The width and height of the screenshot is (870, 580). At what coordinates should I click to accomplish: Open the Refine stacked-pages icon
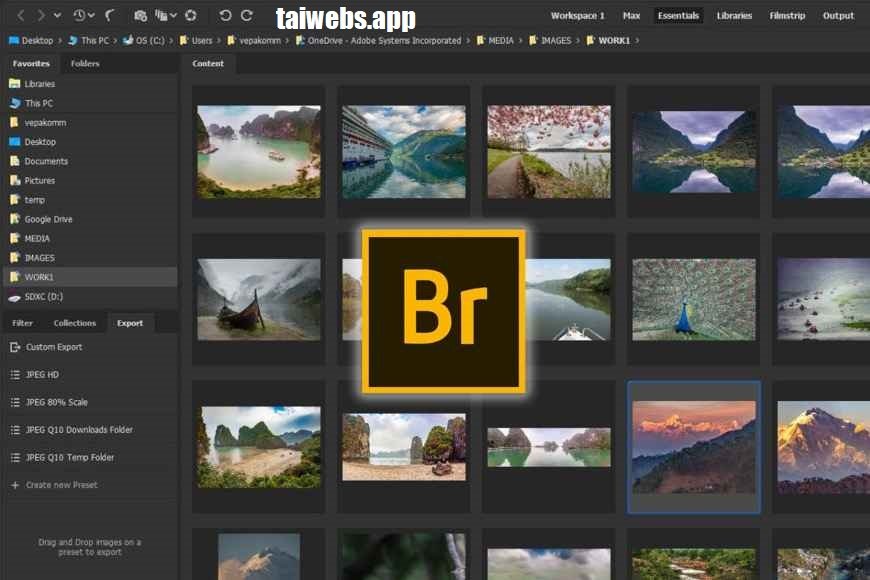161,16
